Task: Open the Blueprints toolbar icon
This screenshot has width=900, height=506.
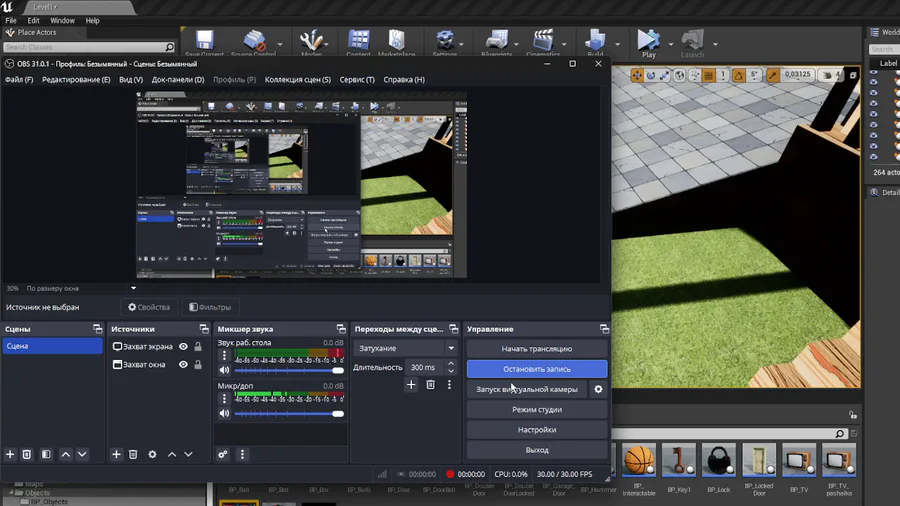Action: [496, 42]
